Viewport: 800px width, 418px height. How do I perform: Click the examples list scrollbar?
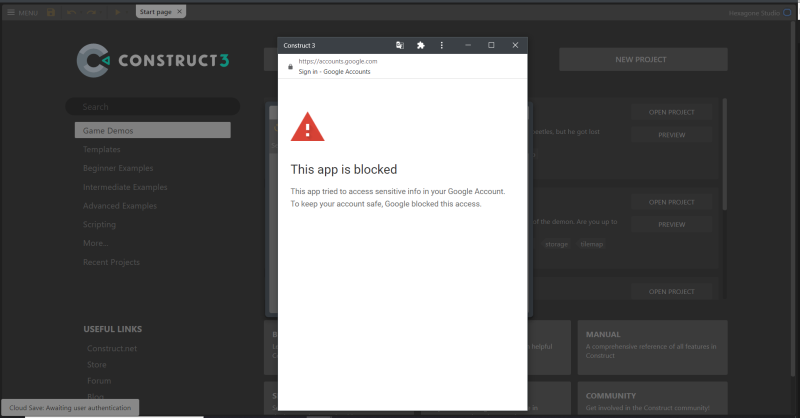(x=724, y=155)
